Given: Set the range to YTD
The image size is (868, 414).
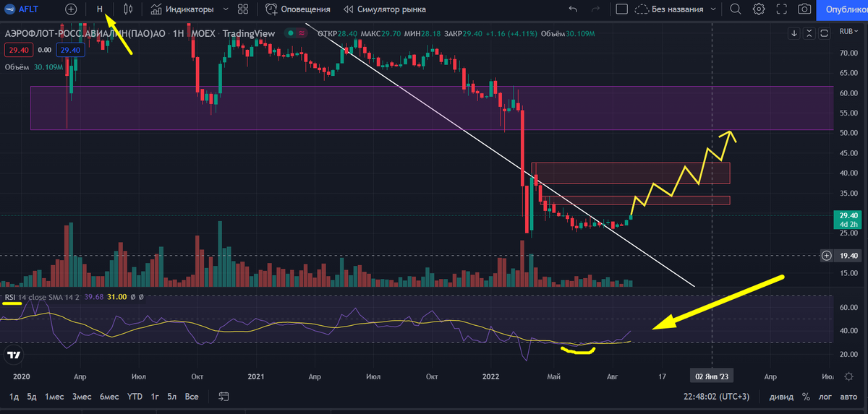Looking at the screenshot, I should click(x=135, y=396).
